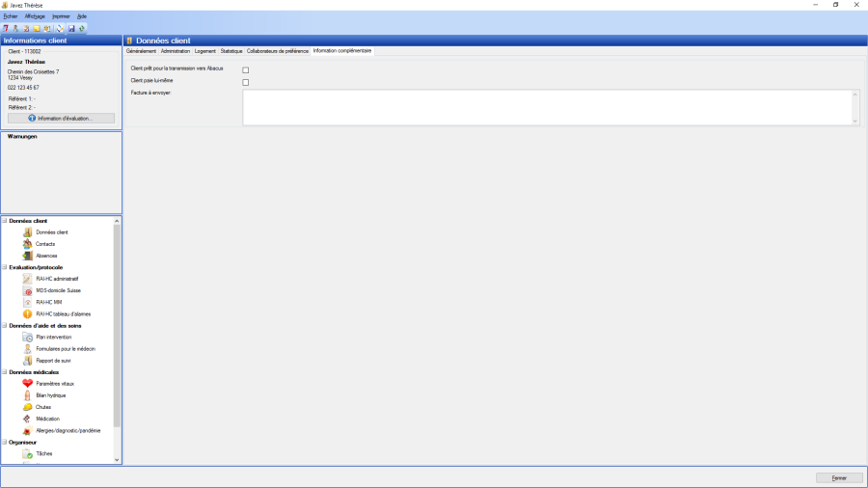Click the person toolbar icon
The image size is (868, 488).
click(x=15, y=28)
